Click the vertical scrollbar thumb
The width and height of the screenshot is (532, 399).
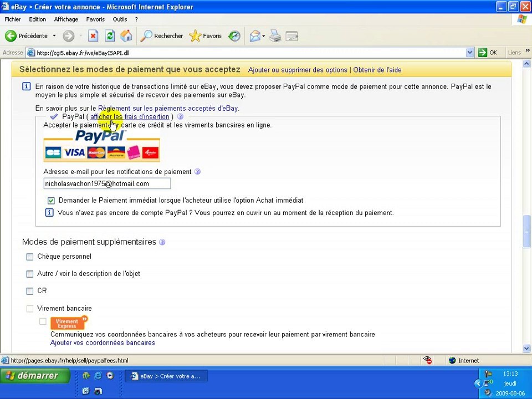(526, 232)
